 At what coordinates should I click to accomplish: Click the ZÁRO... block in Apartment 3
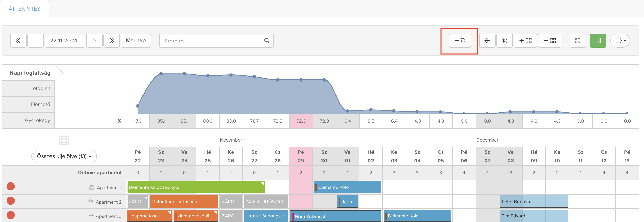tap(231, 216)
